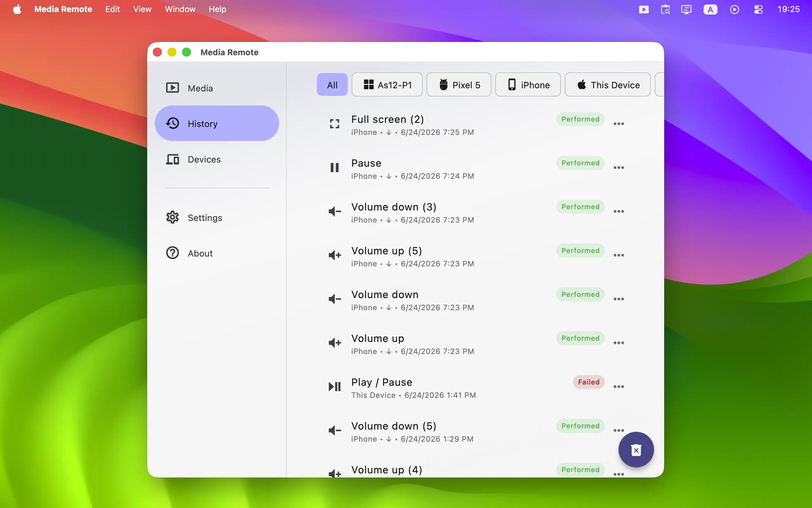
Task: Open more options for Volume up (4) entry
Action: 619,474
